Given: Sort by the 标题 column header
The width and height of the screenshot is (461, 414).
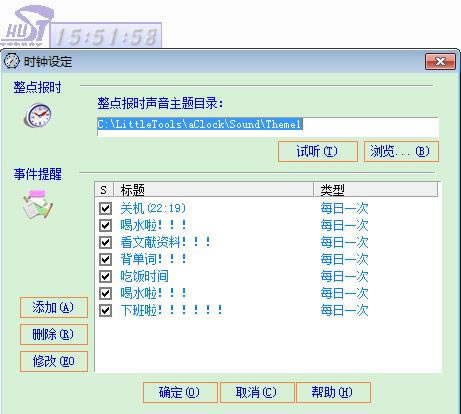Looking at the screenshot, I should [x=214, y=190].
